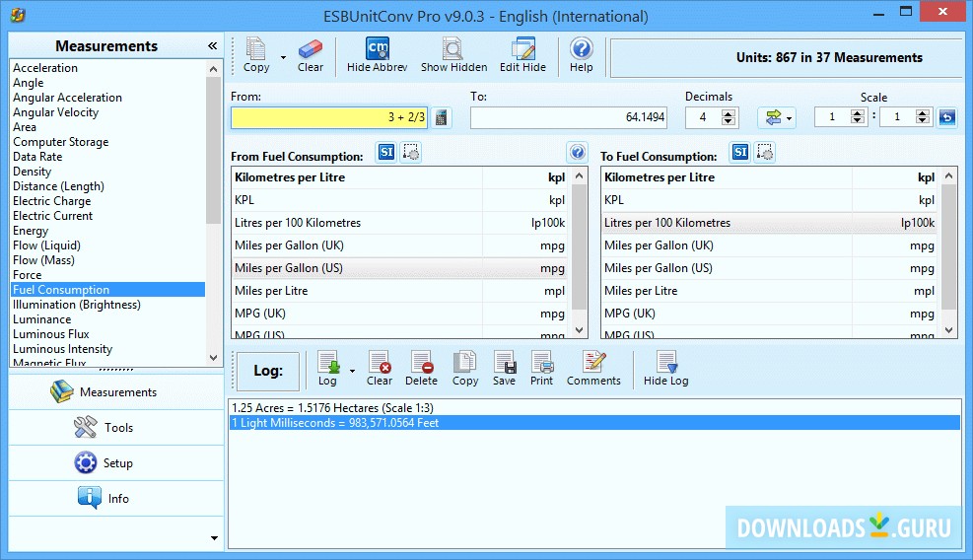Collapse the Measurements panel with the chevron

tap(212, 46)
